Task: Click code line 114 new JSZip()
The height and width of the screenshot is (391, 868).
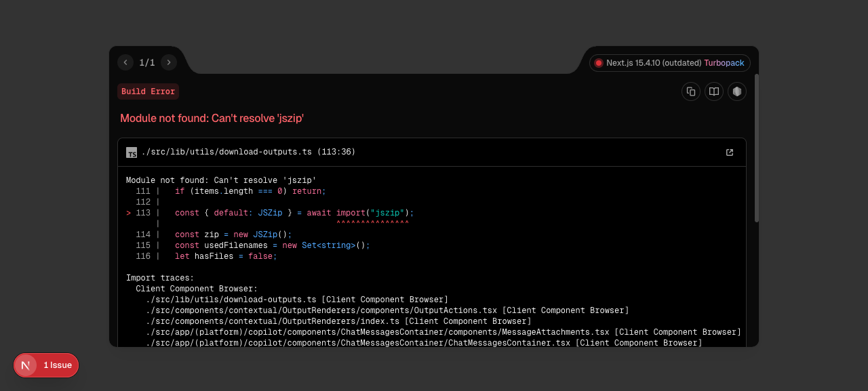Action: (214, 234)
